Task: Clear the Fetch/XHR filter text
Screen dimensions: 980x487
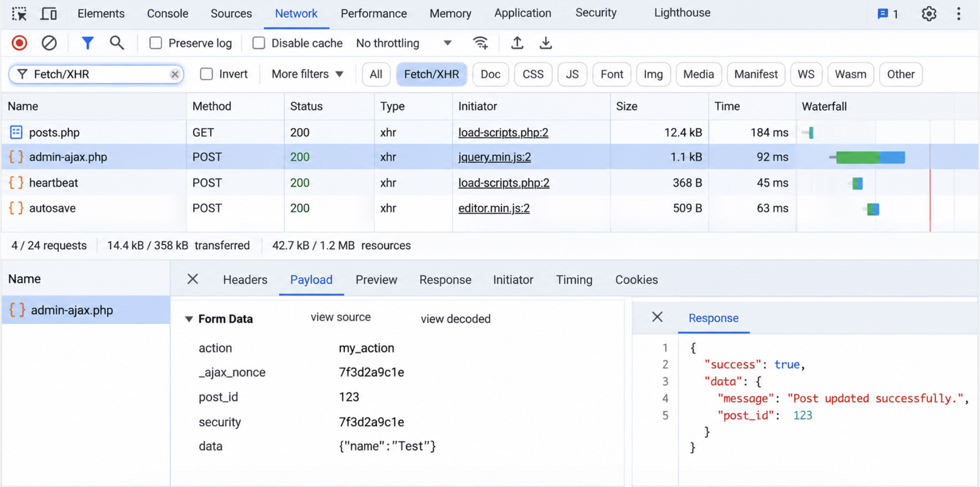Action: click(x=175, y=74)
